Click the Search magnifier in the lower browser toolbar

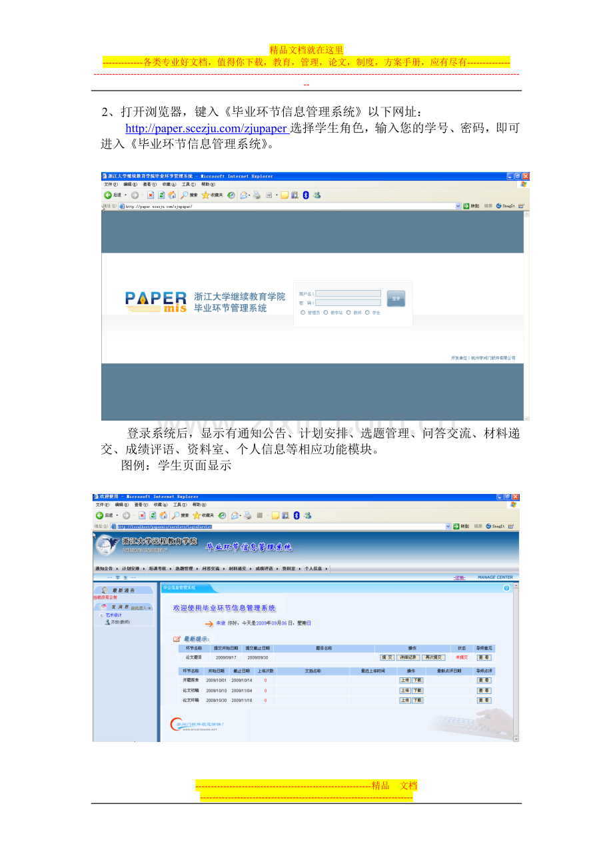click(176, 515)
